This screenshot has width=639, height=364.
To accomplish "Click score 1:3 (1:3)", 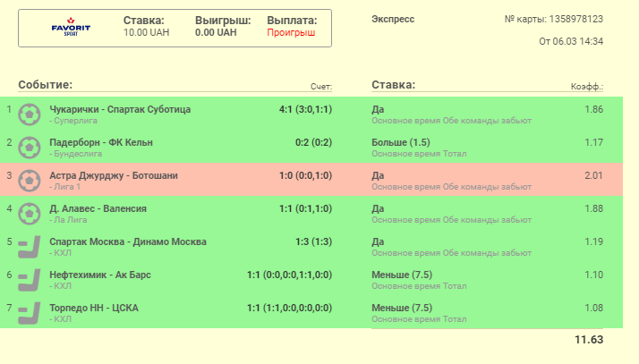I will pos(314,241).
